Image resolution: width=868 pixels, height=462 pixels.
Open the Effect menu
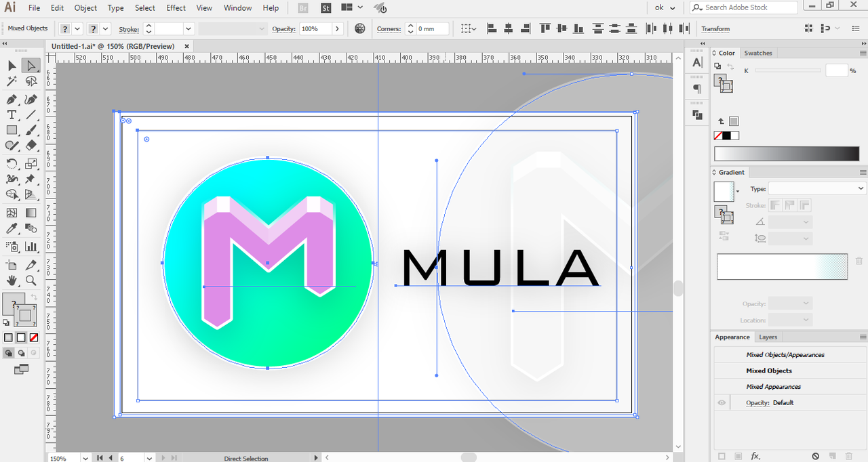tap(176, 8)
